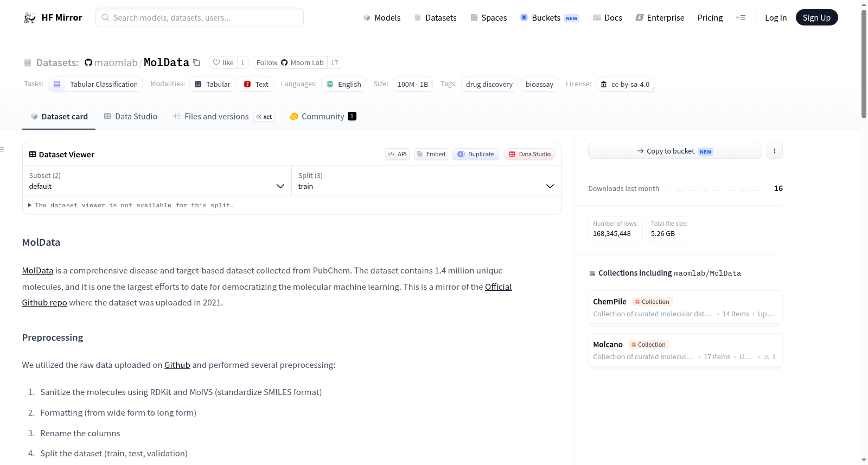Viewport: 868px width, 465px height.
Task: Click the three-dot more options button
Action: [775, 151]
